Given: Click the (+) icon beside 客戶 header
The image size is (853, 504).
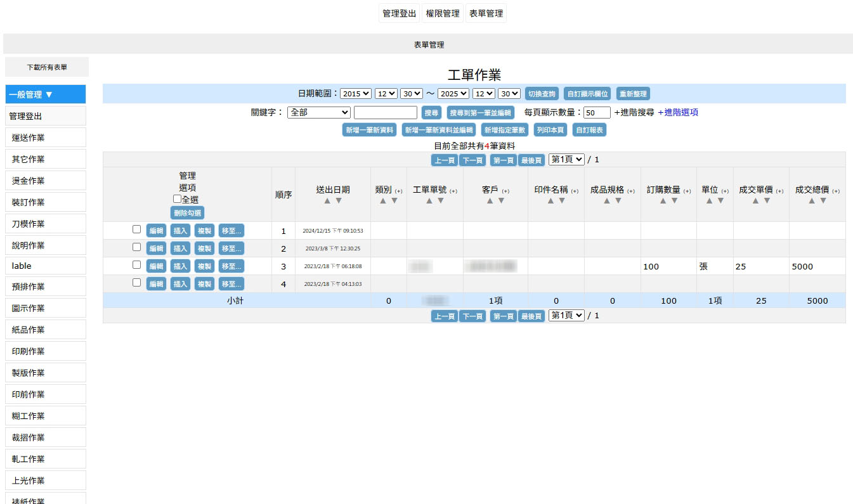Looking at the screenshot, I should (505, 191).
